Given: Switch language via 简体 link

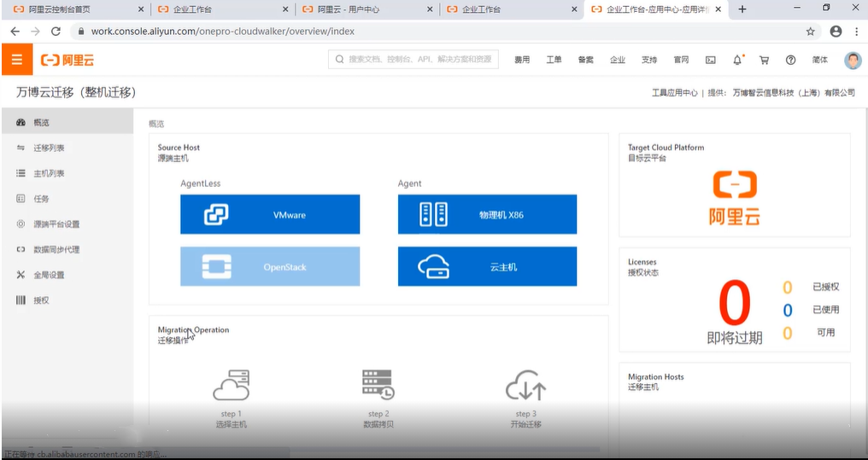Looking at the screenshot, I should (820, 61).
